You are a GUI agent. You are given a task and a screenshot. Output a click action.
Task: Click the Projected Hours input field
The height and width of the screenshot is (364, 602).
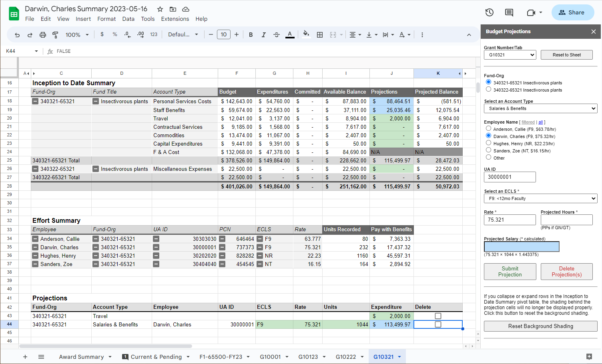566,220
